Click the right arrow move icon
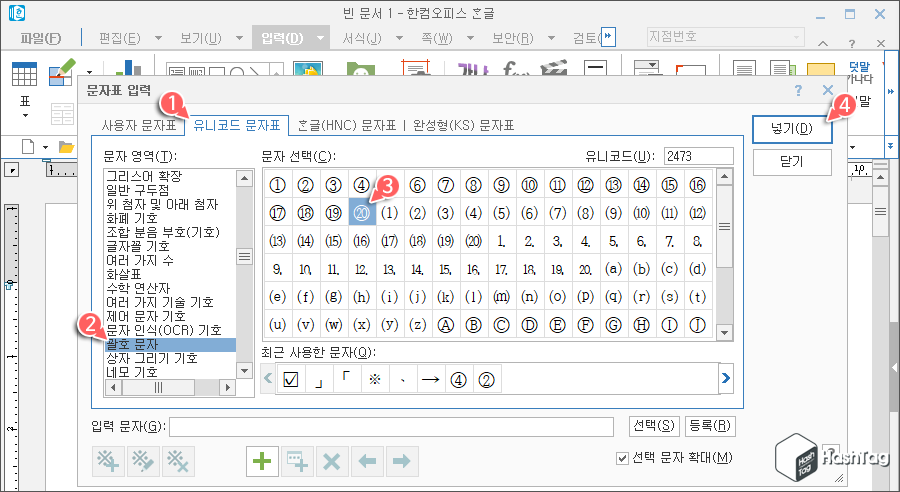 point(402,461)
